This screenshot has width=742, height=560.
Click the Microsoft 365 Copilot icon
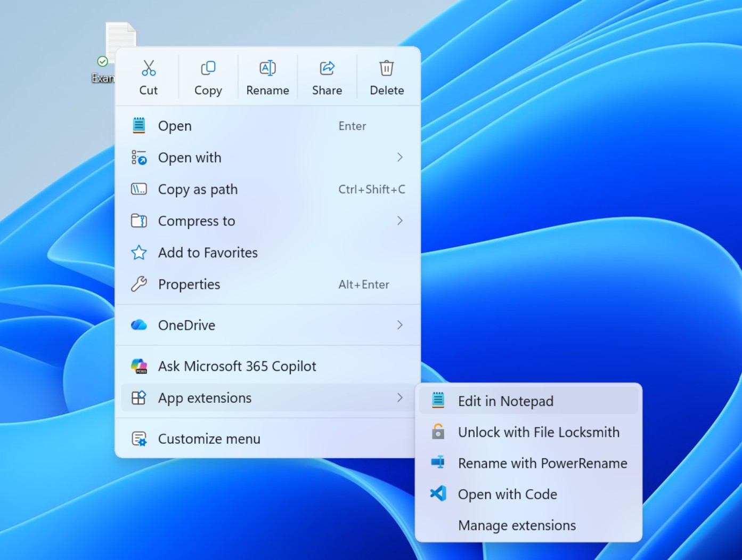[139, 366]
